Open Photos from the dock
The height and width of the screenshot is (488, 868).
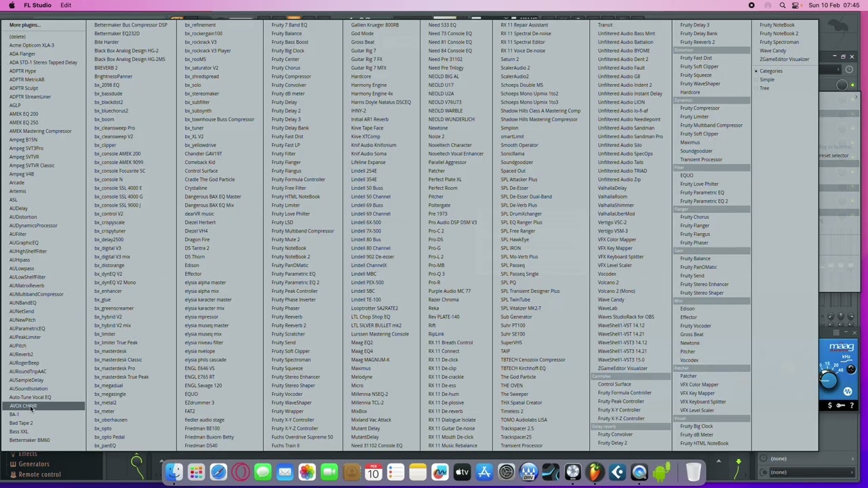pos(307,472)
